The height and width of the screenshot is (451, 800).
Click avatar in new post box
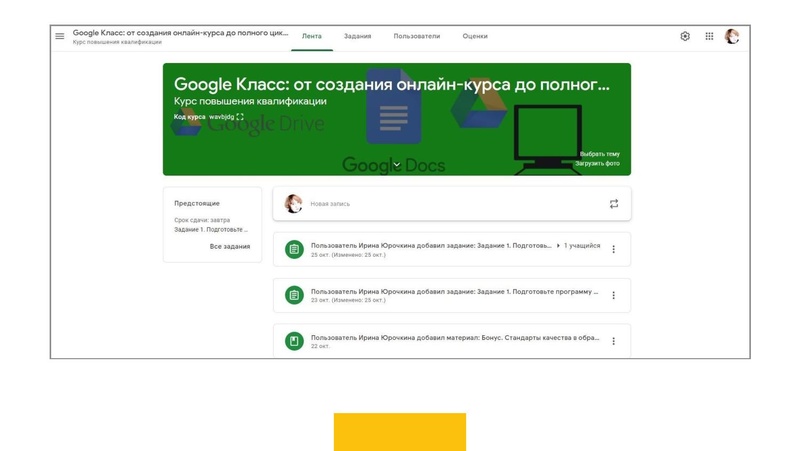(x=293, y=204)
